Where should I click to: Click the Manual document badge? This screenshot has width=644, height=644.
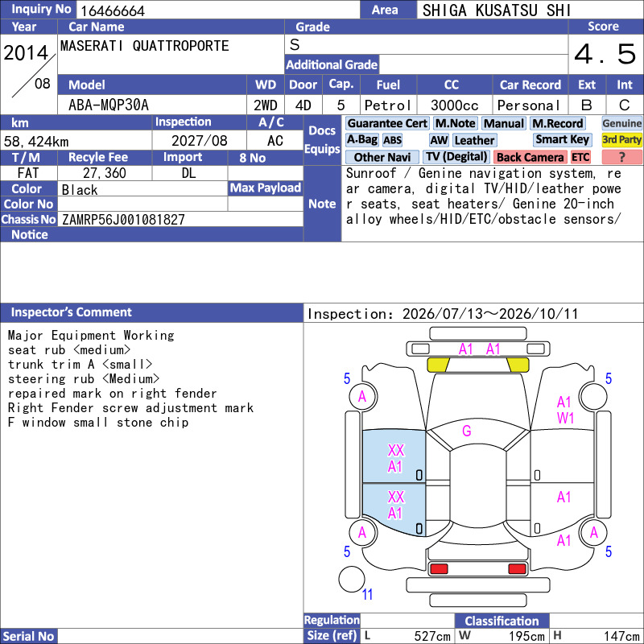click(504, 123)
